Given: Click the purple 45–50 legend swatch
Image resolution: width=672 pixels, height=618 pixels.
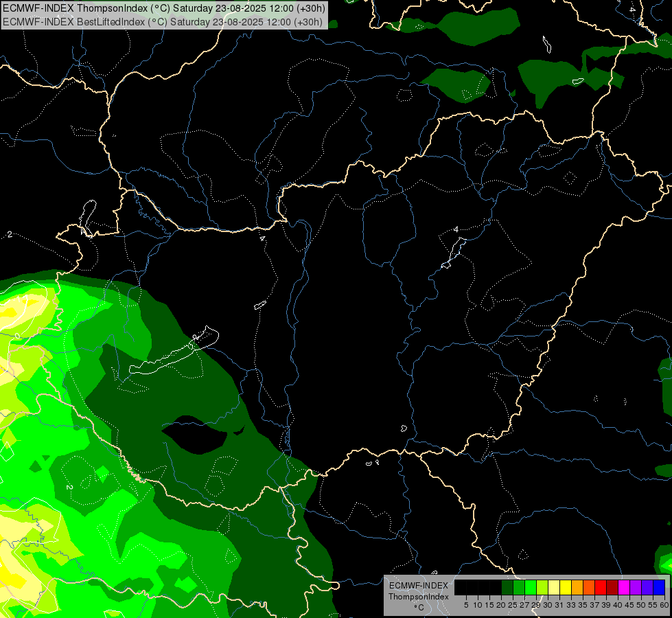Looking at the screenshot, I should click(x=636, y=587).
